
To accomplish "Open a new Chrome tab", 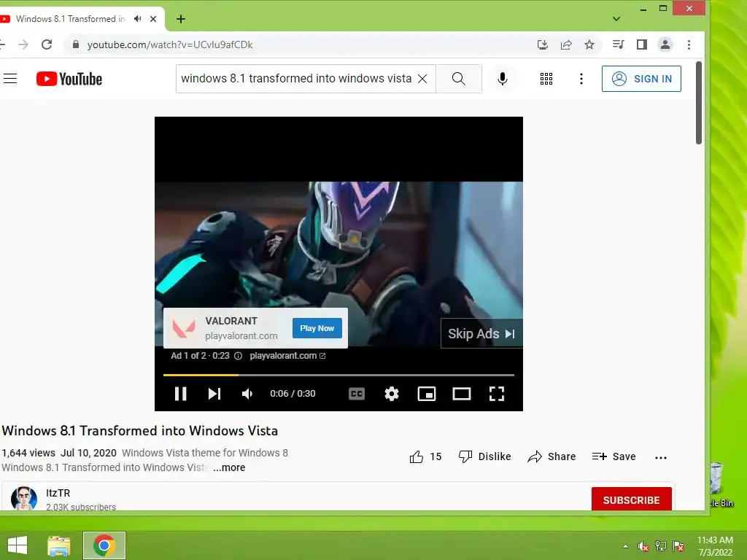I will pos(181,19).
